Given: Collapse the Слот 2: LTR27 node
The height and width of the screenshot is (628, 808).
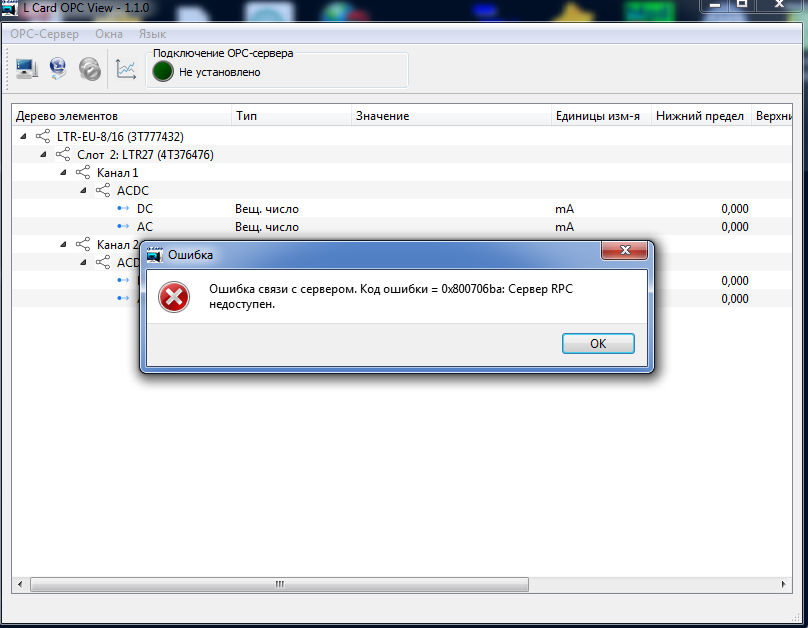Looking at the screenshot, I should [x=43, y=155].
